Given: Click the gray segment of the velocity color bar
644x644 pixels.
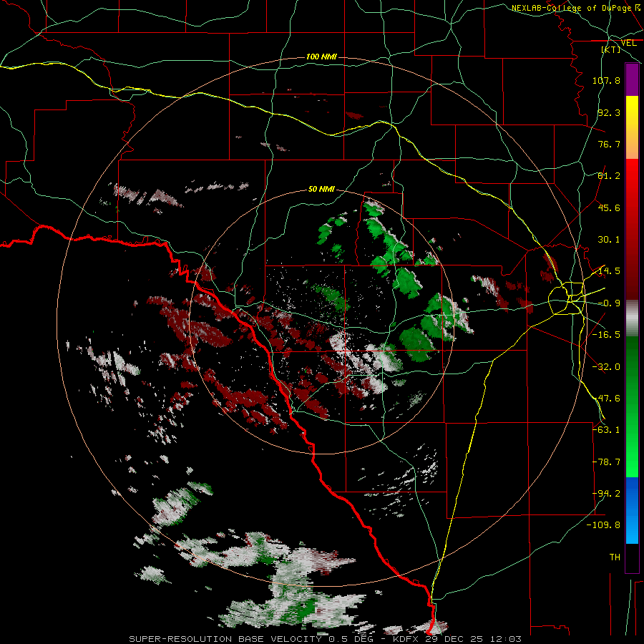Looking at the screenshot, I should 632,318.
